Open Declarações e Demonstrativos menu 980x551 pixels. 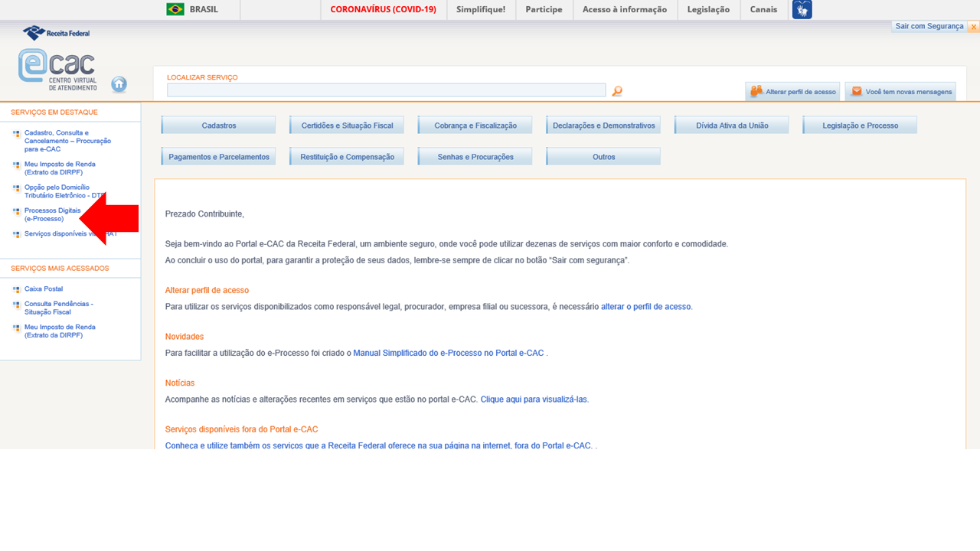click(x=604, y=126)
